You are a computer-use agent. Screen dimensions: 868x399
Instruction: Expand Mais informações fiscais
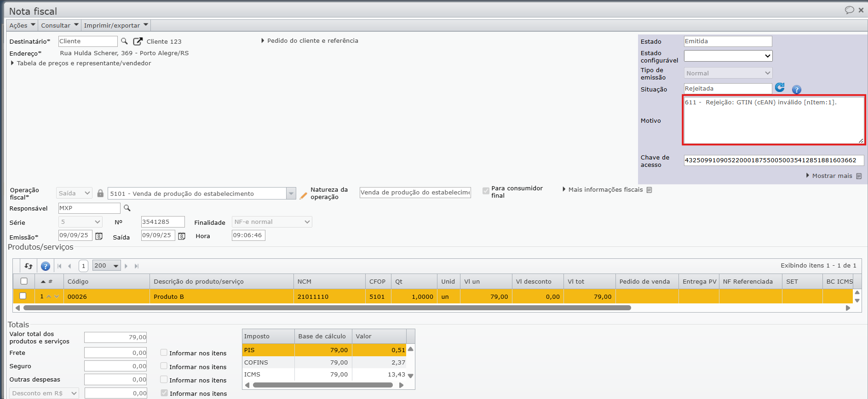coord(607,189)
